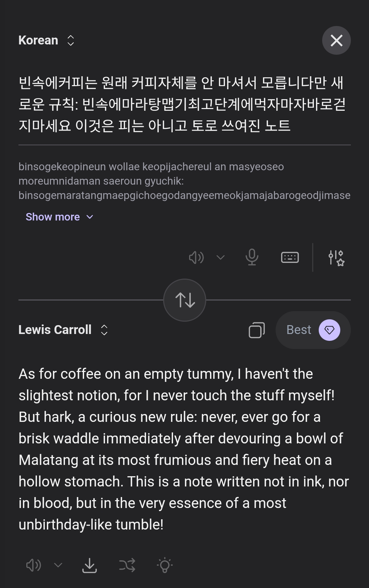This screenshot has width=369, height=588.
Task: Open the Korean source language selector
Action: coord(46,40)
